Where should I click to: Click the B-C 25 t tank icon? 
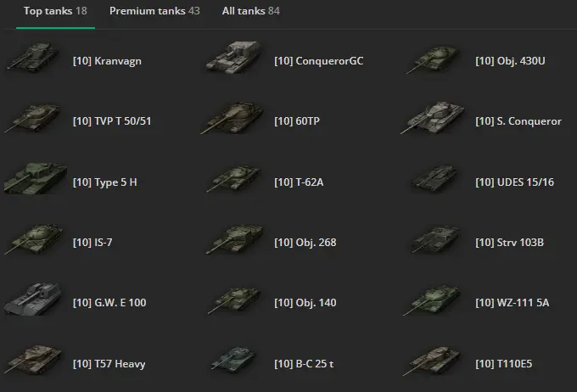234,359
